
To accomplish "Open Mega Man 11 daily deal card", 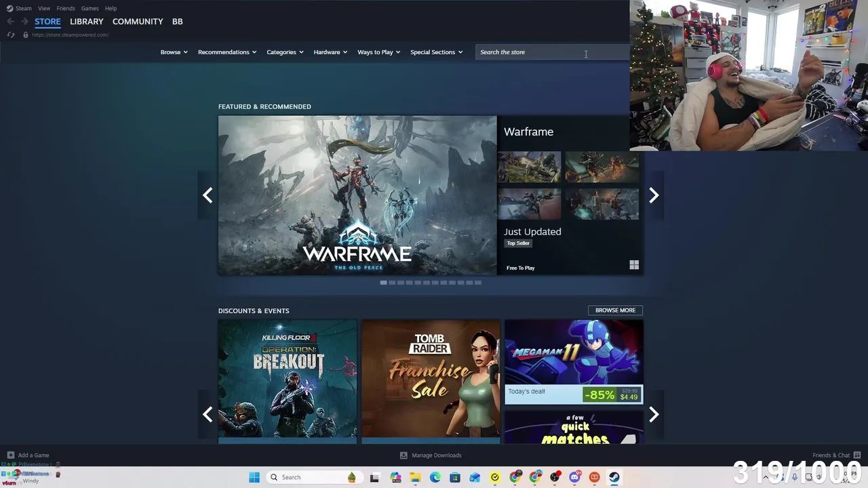I will (574, 362).
